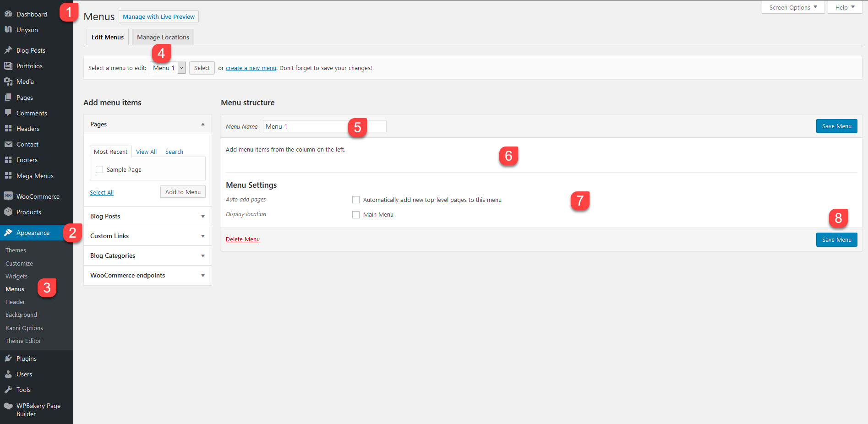Select the View All tab
The width and height of the screenshot is (868, 424).
tap(146, 152)
